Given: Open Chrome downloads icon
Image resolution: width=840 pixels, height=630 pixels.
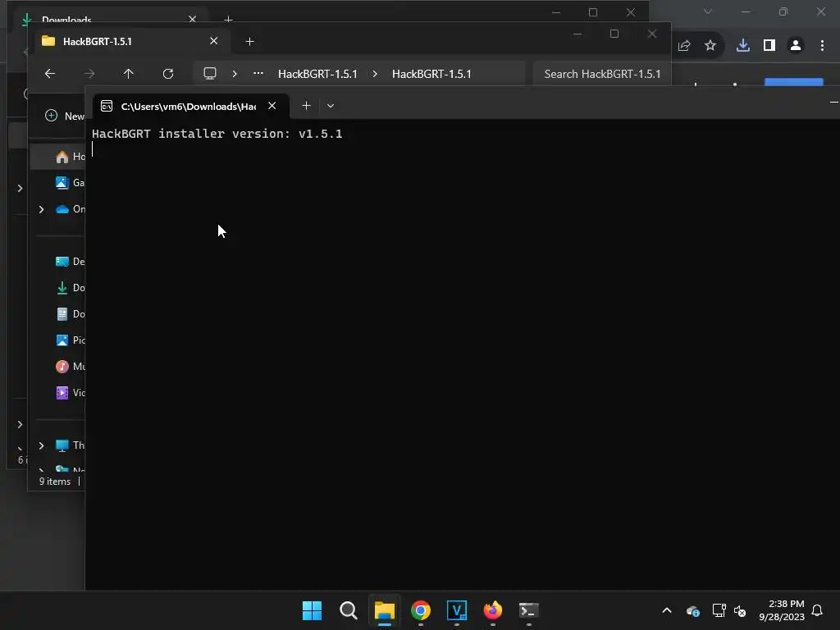Looking at the screenshot, I should (x=743, y=46).
